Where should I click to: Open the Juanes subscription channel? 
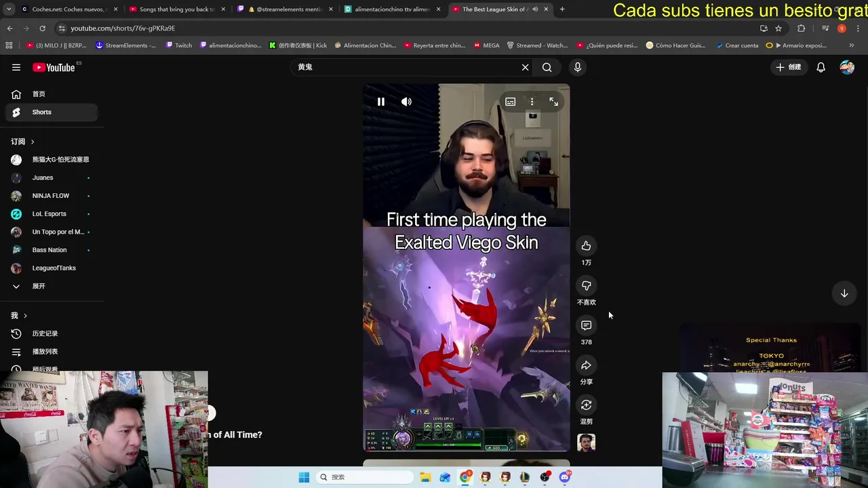pyautogui.click(x=51, y=178)
